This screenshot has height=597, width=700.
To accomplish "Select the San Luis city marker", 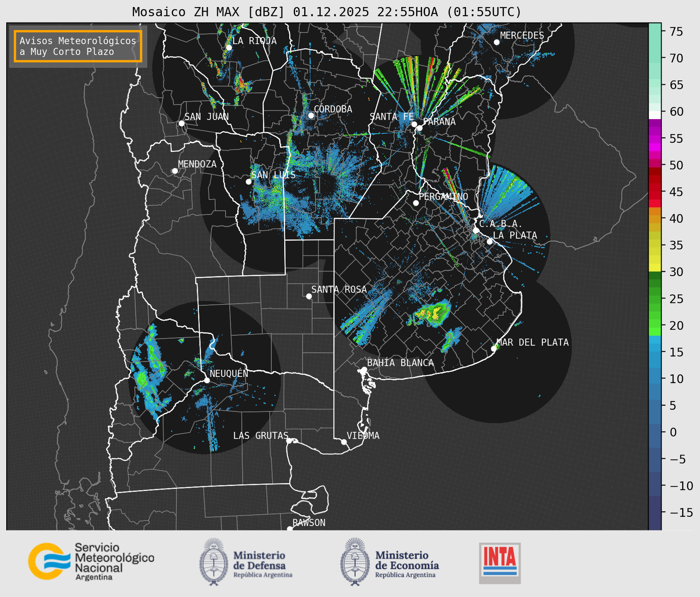I will [249, 182].
